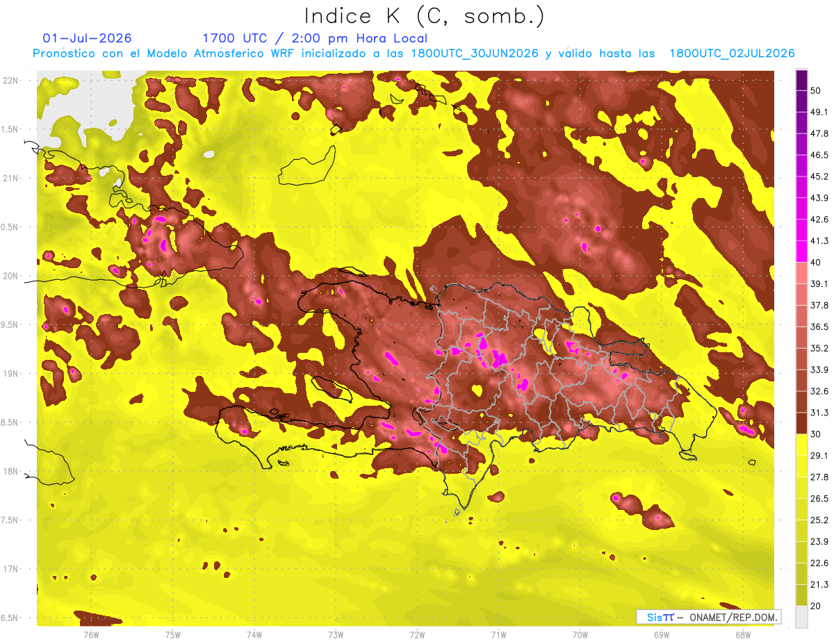Click '1700 UTC / 2:00 pm Hora Local'
Screen dimensions: 834x644
pos(315,38)
